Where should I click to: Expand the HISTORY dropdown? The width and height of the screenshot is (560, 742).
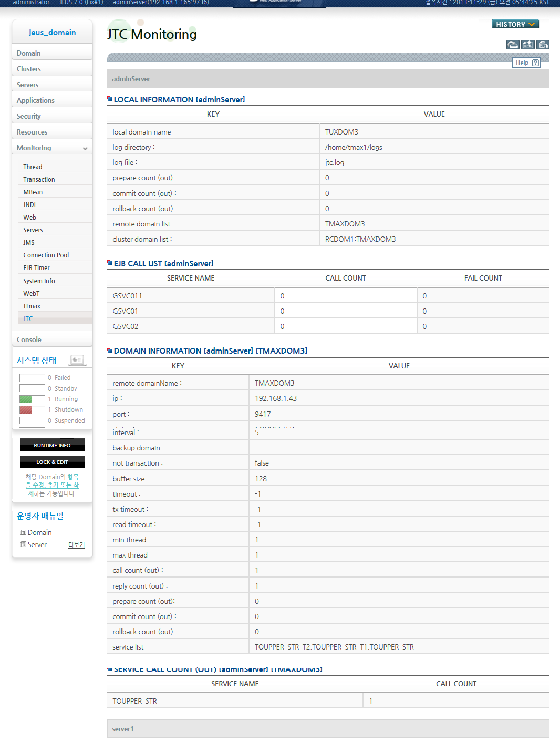coord(515,24)
